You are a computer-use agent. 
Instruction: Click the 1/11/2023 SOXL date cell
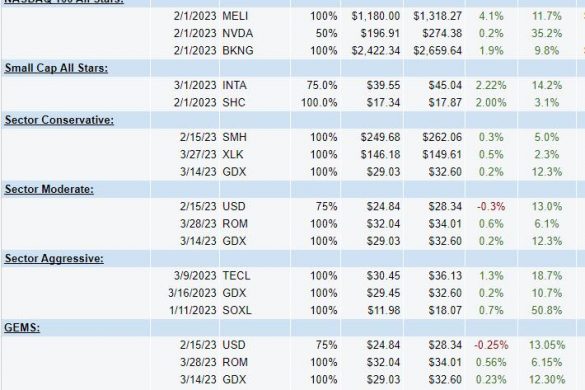pyautogui.click(x=193, y=310)
